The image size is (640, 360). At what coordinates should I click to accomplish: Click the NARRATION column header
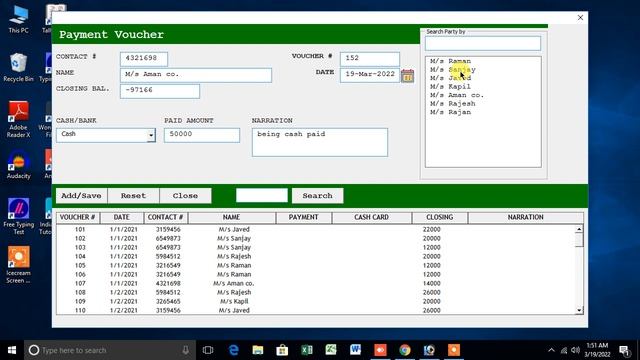pyautogui.click(x=525, y=218)
